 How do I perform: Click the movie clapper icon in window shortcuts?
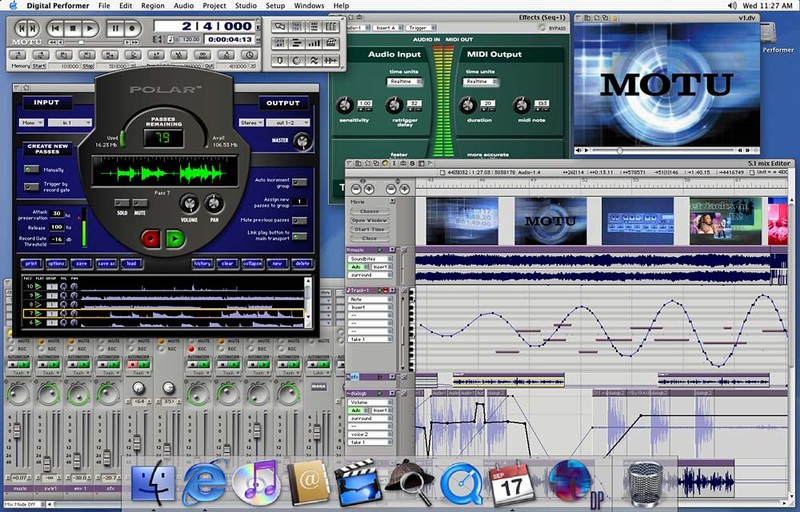pos(331,44)
